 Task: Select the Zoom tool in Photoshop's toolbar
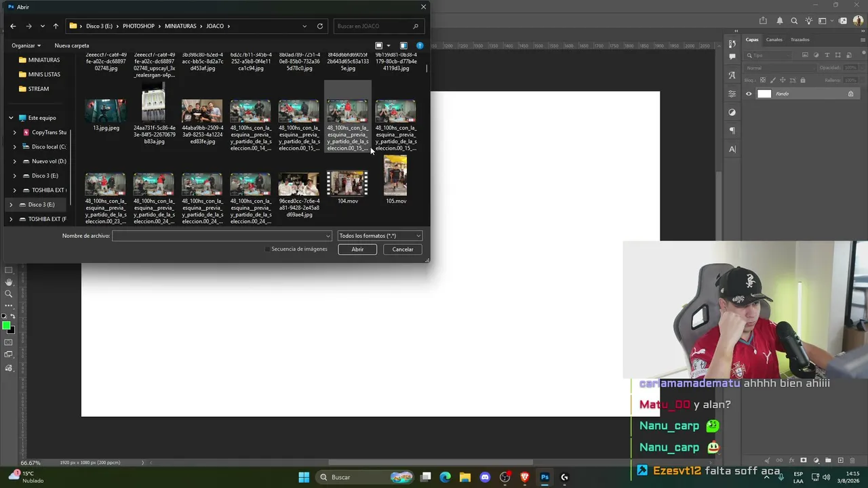(x=9, y=294)
